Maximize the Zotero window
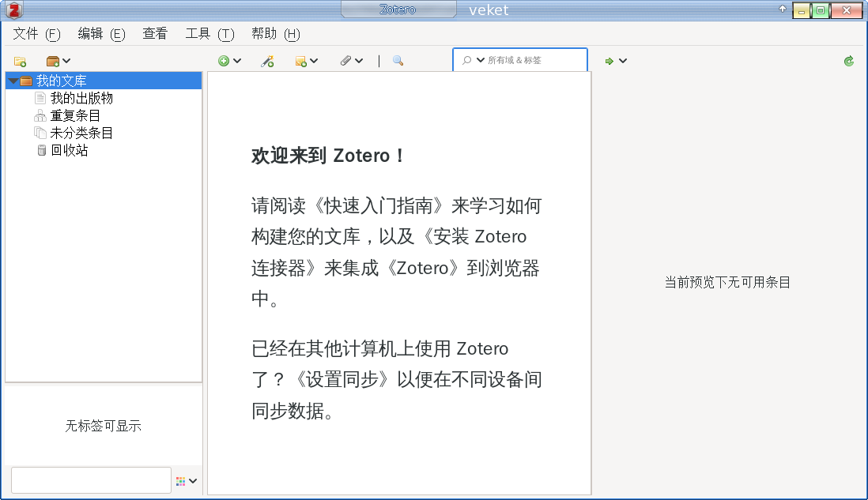 click(821, 10)
